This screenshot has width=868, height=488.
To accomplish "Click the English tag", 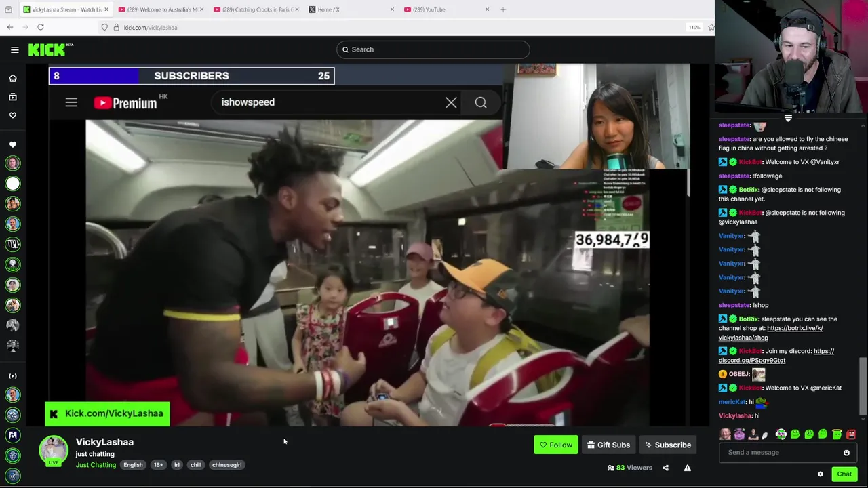I will pyautogui.click(x=133, y=465).
